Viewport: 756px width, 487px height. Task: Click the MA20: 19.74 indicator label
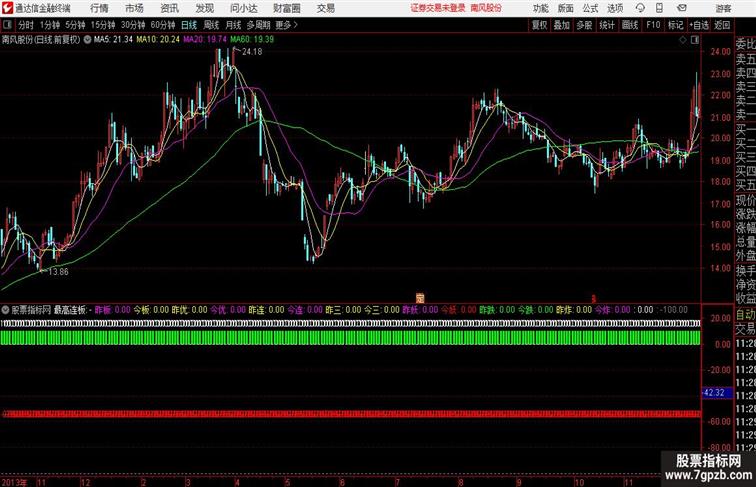[x=205, y=40]
